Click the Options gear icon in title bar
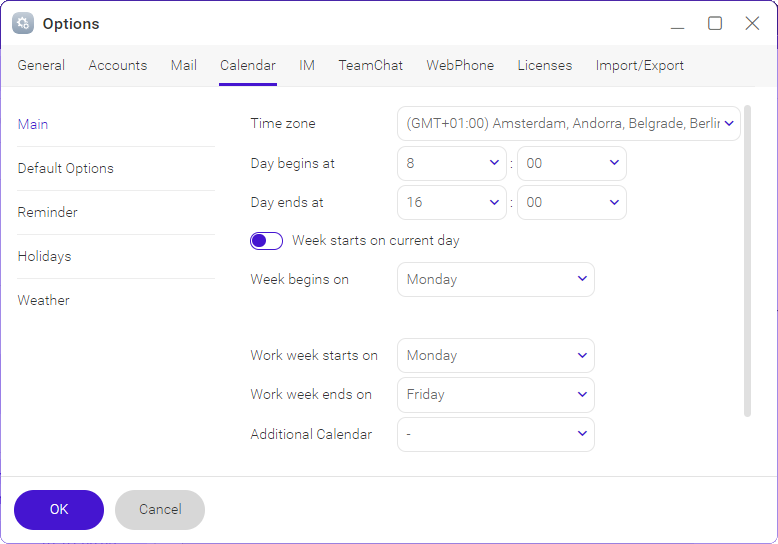This screenshot has width=778, height=544. 23,23
